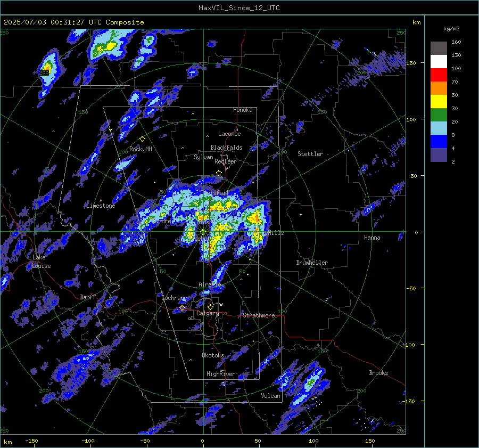The width and height of the screenshot is (479, 448).
Task: Click the Banff label
Action: pos(88,297)
